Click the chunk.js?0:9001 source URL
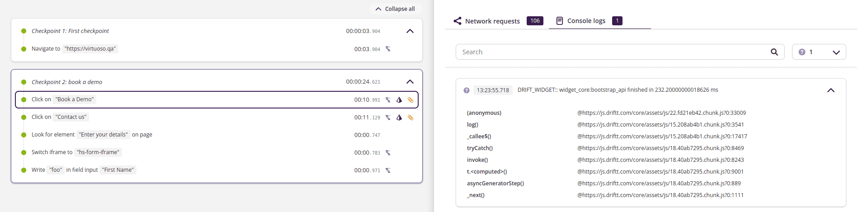Viewport: 868px width, 212px height. (660, 172)
